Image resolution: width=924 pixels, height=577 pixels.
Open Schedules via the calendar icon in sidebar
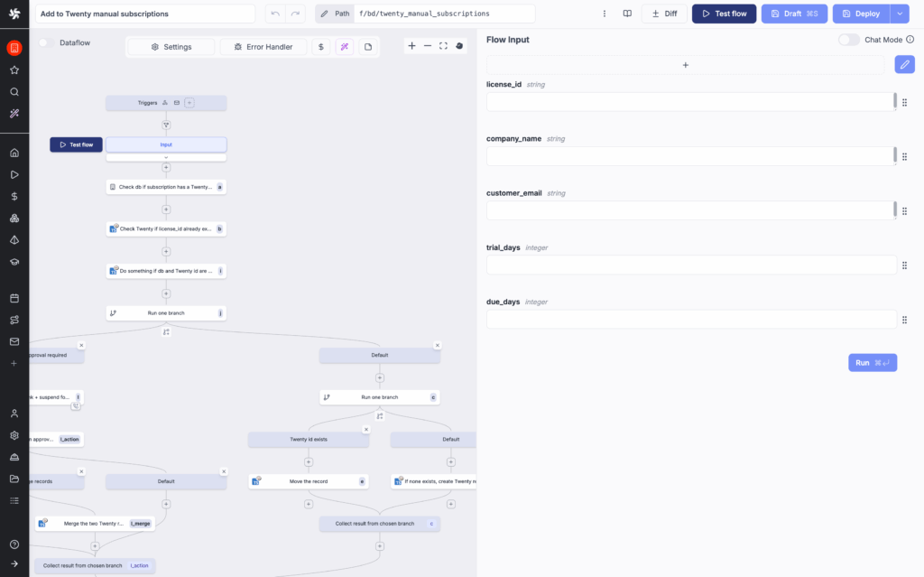pos(13,297)
